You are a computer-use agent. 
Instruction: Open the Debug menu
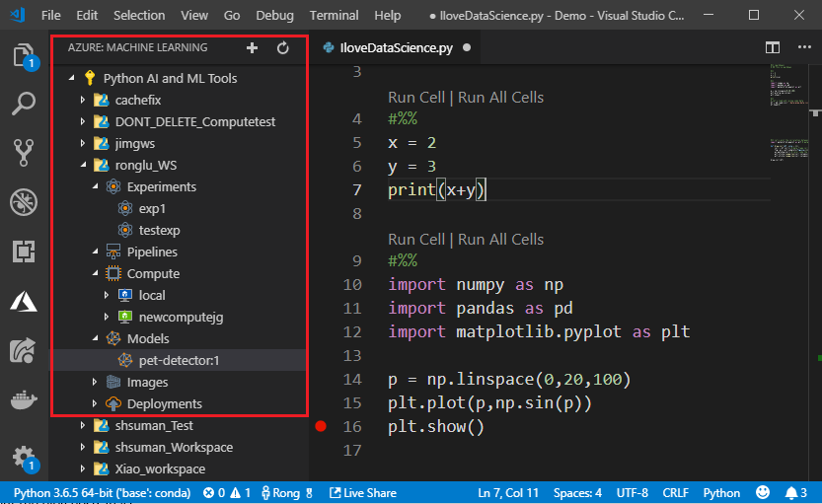click(274, 15)
